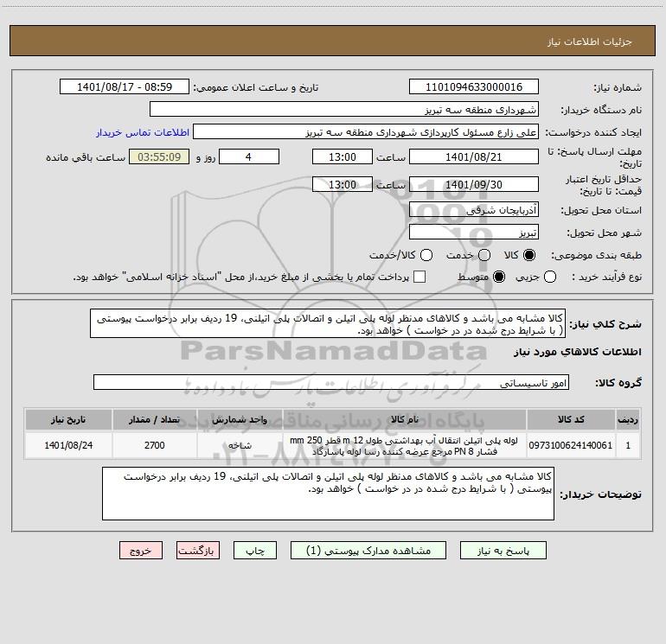The image size is (666, 644).
Task: Choose the جزیی purchase type radio
Action: (x=550, y=277)
